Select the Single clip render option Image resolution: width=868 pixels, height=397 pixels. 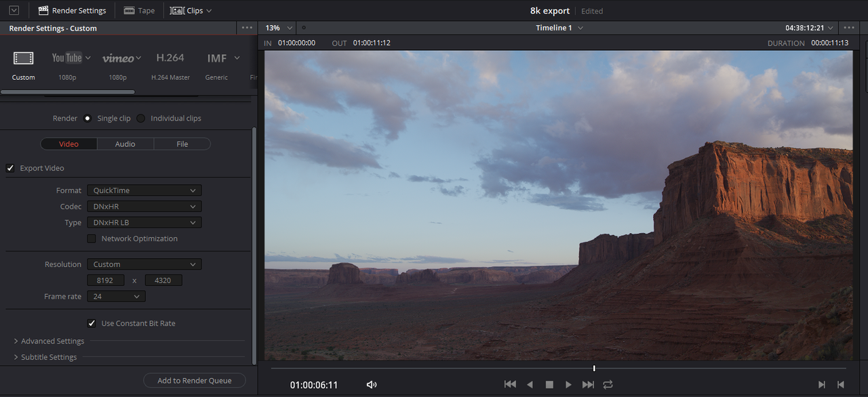pyautogui.click(x=87, y=118)
